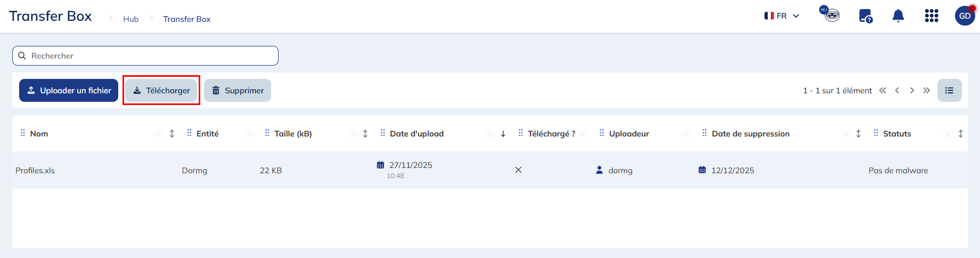
Task: Go to the previous page
Action: tap(897, 91)
